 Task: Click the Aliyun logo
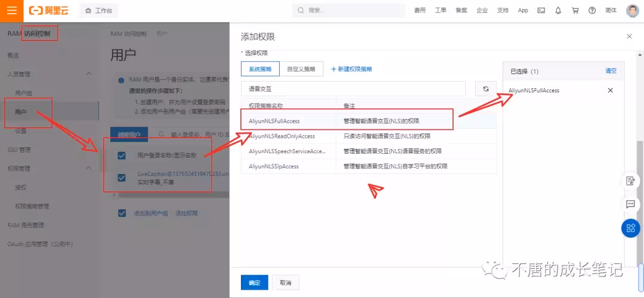coord(48,11)
